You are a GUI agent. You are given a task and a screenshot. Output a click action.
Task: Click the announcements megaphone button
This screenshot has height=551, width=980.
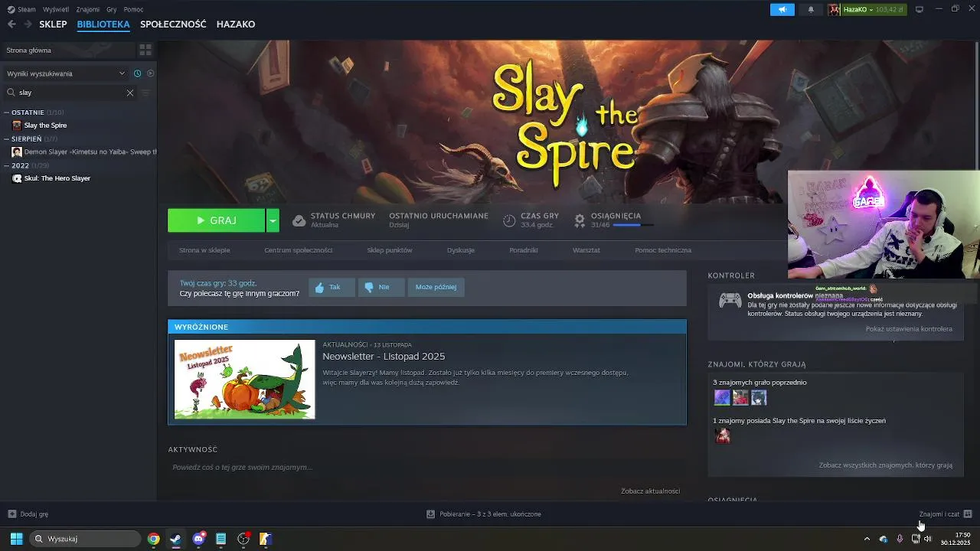pyautogui.click(x=782, y=9)
